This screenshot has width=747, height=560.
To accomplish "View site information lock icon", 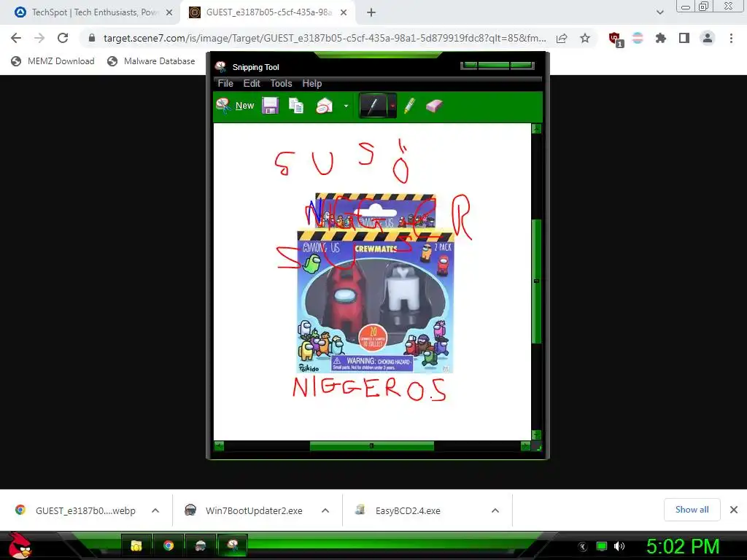I will 92,38.
